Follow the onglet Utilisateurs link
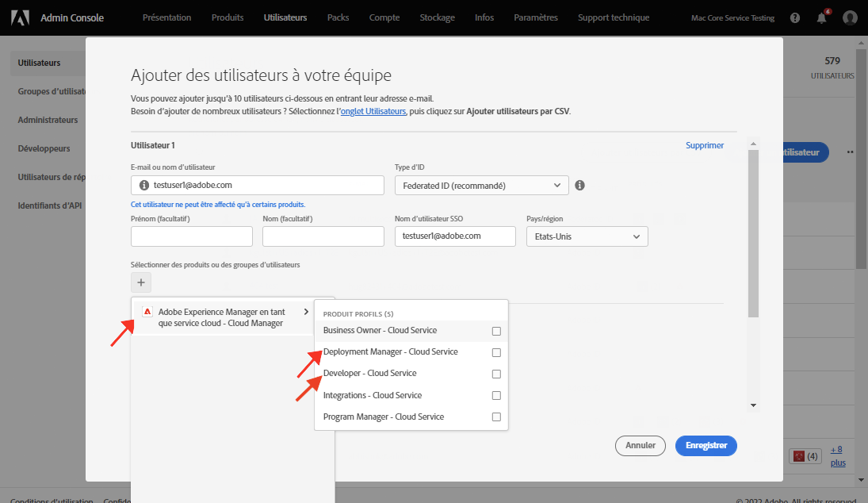Image resolution: width=868 pixels, height=503 pixels. pos(373,111)
